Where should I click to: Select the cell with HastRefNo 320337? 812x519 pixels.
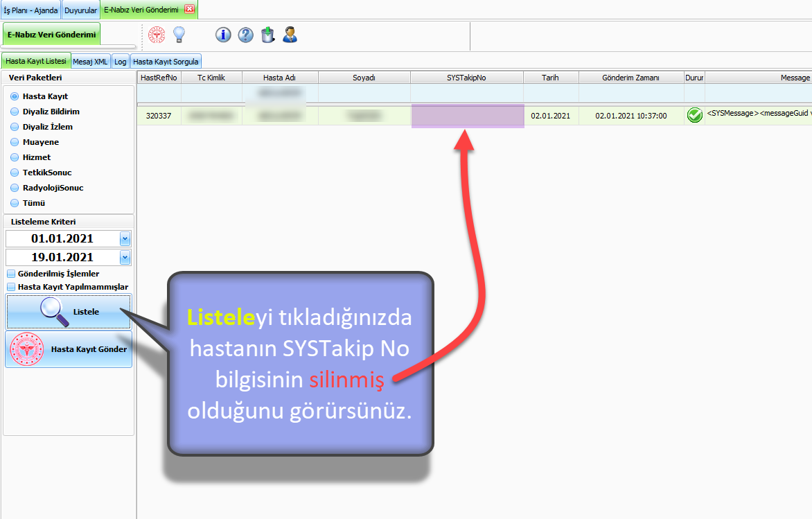point(159,116)
